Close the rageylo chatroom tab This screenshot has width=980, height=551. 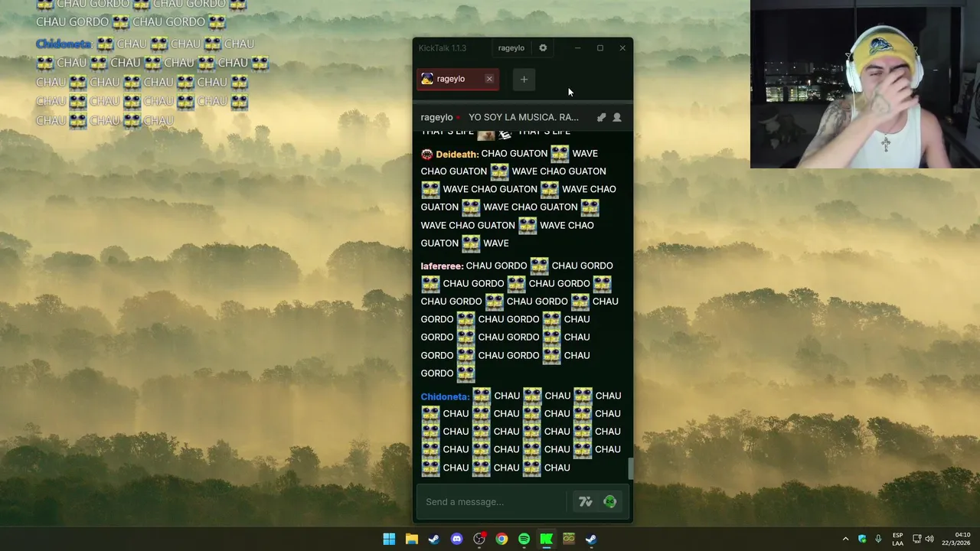click(489, 79)
